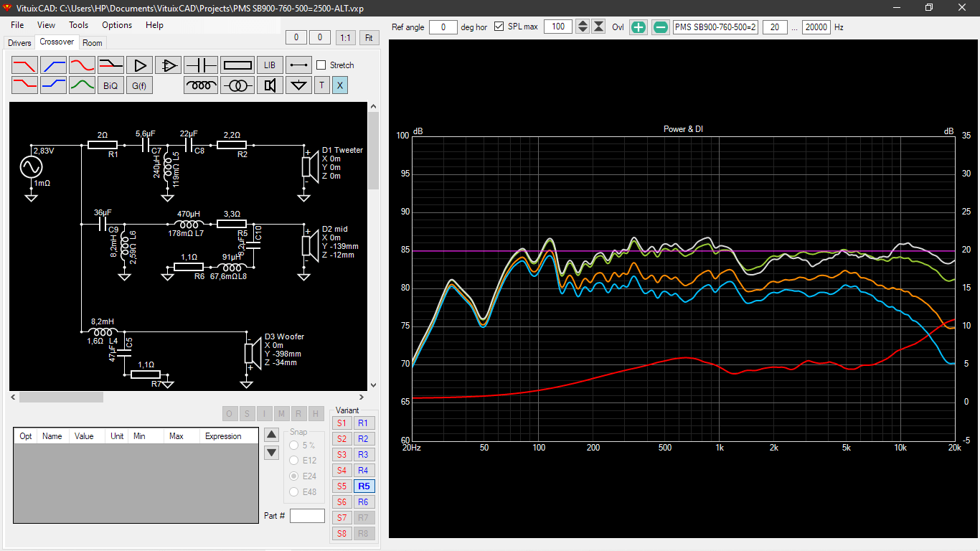Select the red low-shelf filter icon
Viewport: 980px width, 551px height.
click(x=24, y=85)
